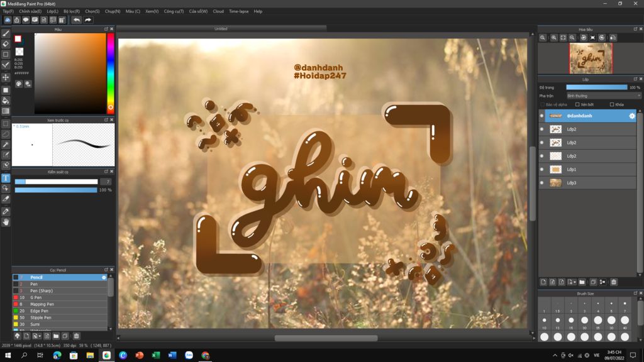Open the Time-lapse menu
The image size is (644, 362).
click(238, 11)
